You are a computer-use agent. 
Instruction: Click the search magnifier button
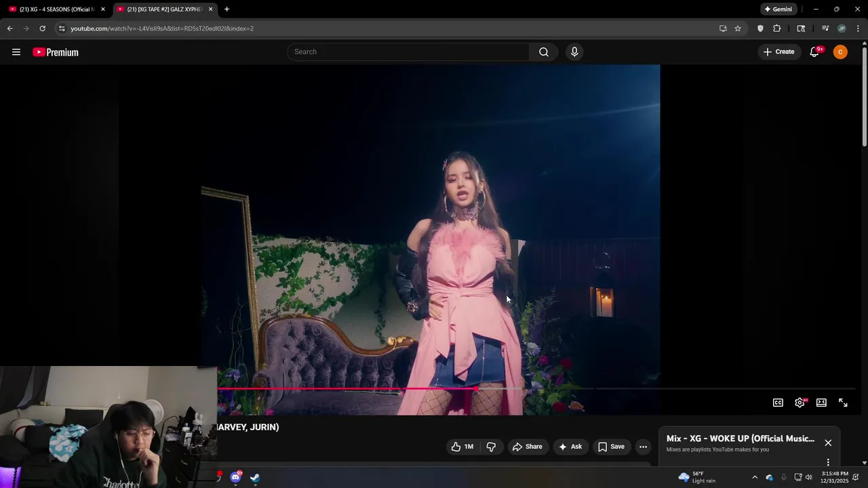(544, 52)
